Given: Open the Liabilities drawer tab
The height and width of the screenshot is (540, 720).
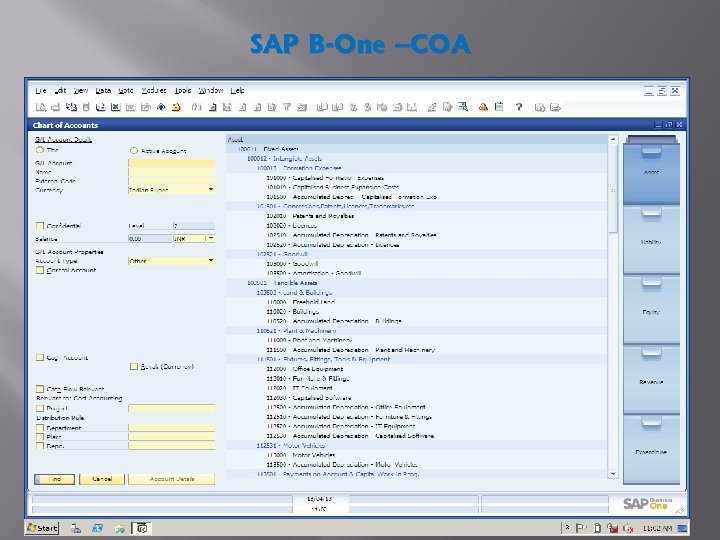Looking at the screenshot, I should point(651,240).
